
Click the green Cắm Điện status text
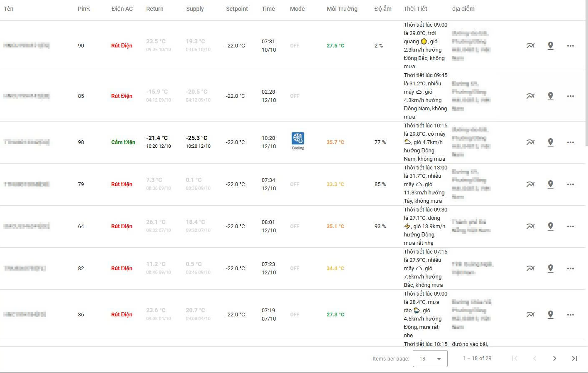click(123, 142)
